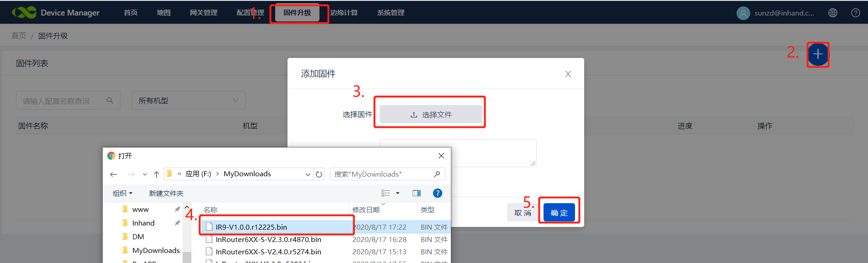Screen dimensions: 868x263
Task: Open file dialog help blue icon
Action: point(437,193)
